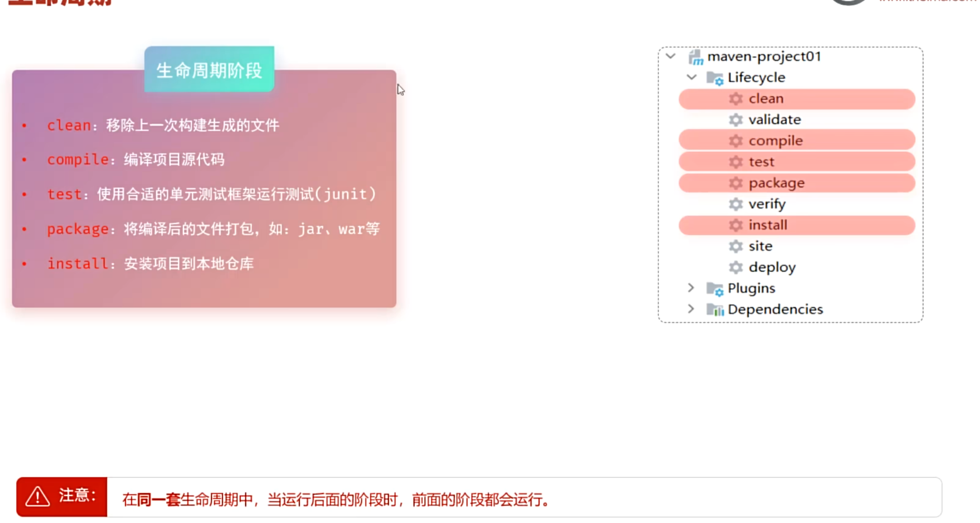The image size is (980, 523).
Task: Click the warning triangle icon
Action: 38,496
